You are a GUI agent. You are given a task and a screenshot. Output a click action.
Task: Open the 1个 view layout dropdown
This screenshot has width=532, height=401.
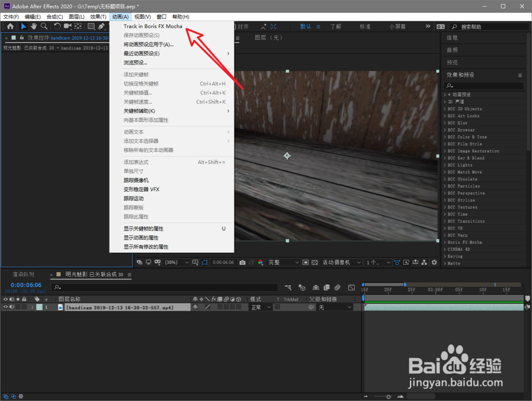(x=378, y=263)
